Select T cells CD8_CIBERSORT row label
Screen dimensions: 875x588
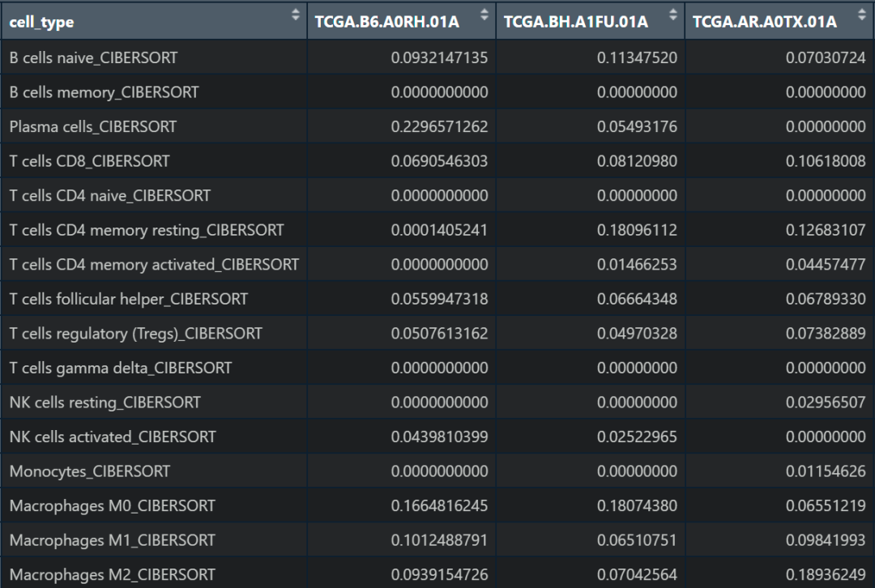pos(89,162)
